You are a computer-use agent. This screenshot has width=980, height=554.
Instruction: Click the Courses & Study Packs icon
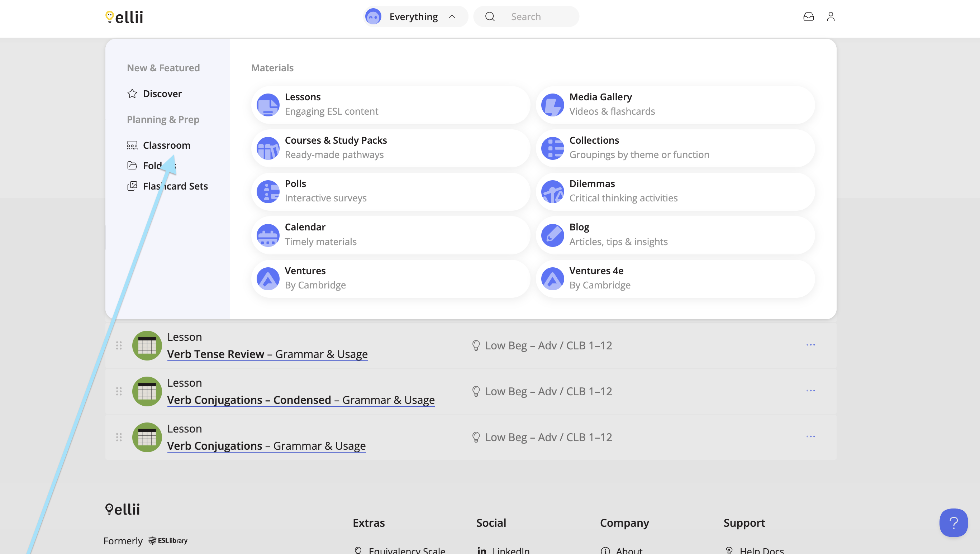[x=268, y=148]
